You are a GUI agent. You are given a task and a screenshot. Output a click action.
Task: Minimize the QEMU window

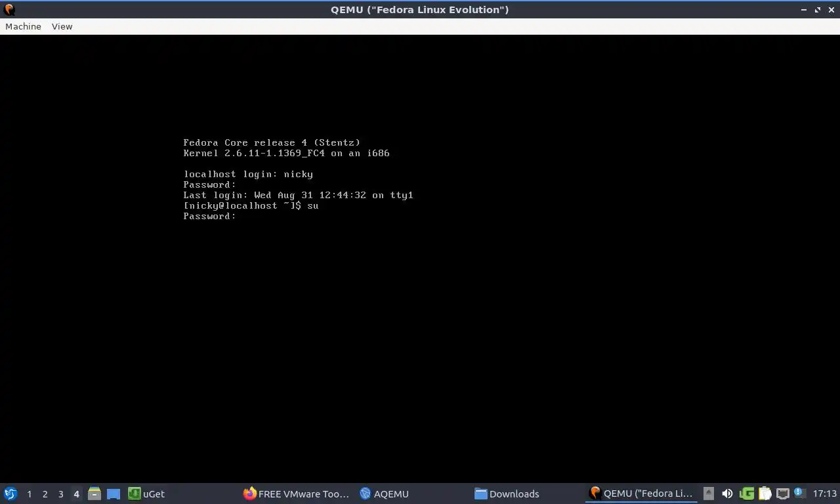pyautogui.click(x=804, y=10)
